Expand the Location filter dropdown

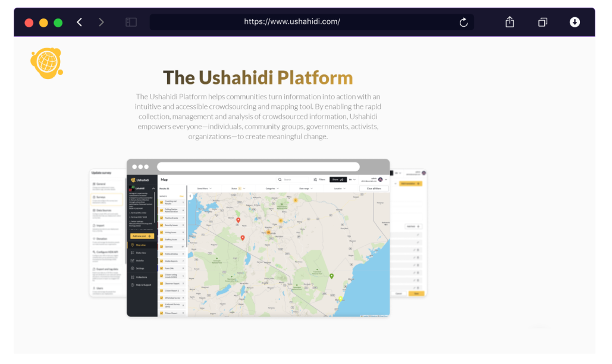[340, 189]
